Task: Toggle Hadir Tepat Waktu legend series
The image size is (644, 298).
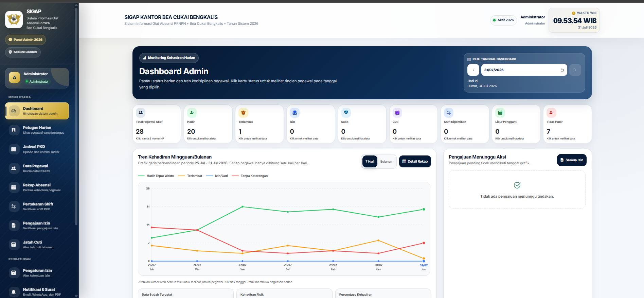Action: pyautogui.click(x=156, y=176)
